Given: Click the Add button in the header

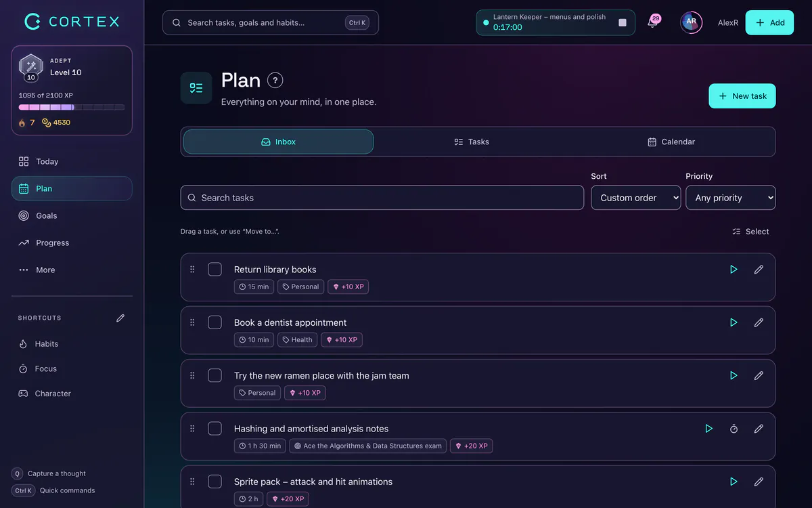Looking at the screenshot, I should 769,22.
